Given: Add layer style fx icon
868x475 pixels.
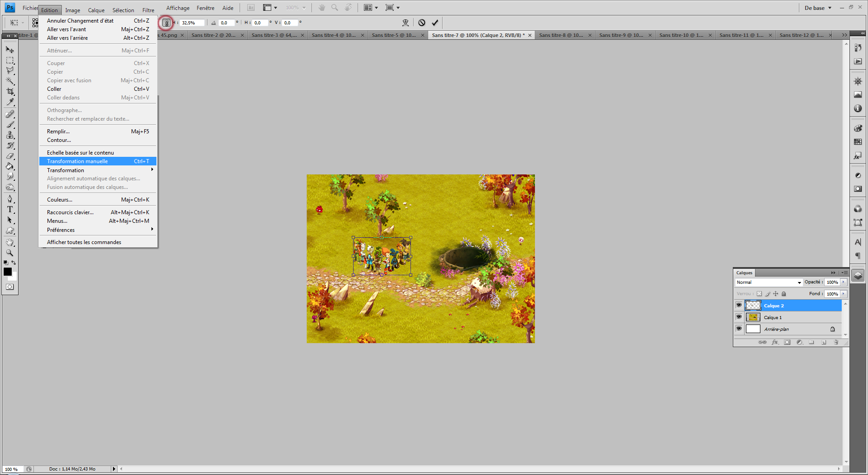Looking at the screenshot, I should (x=775, y=342).
